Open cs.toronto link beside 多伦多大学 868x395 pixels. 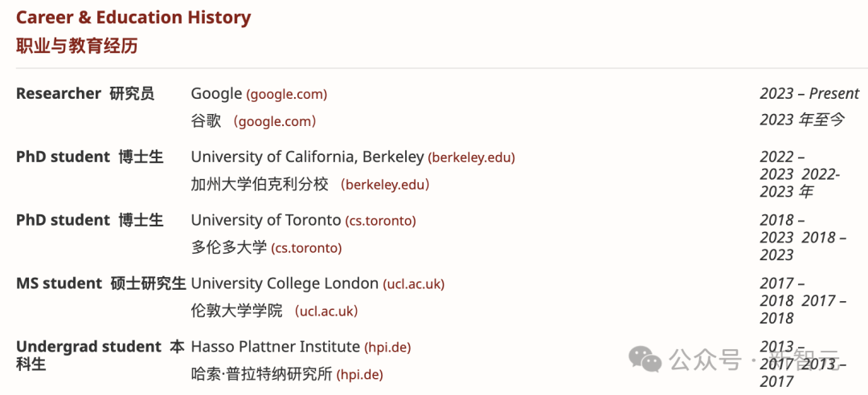[x=307, y=248]
